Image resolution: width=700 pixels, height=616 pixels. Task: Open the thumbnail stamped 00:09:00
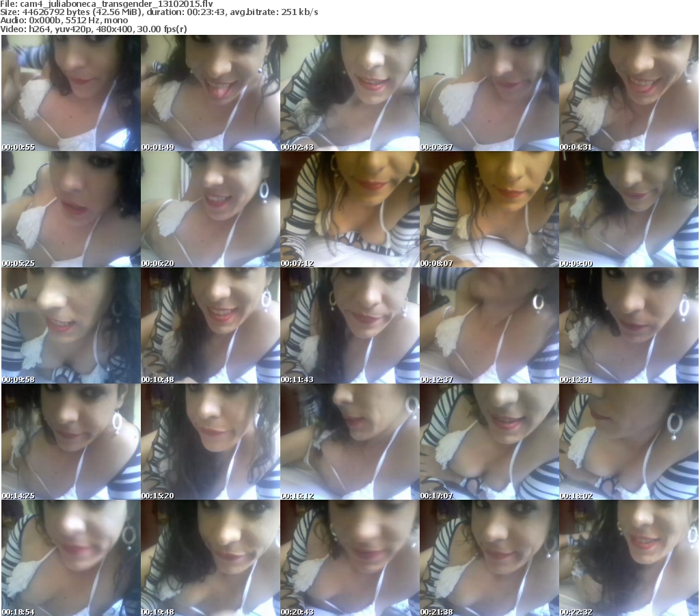[629, 209]
